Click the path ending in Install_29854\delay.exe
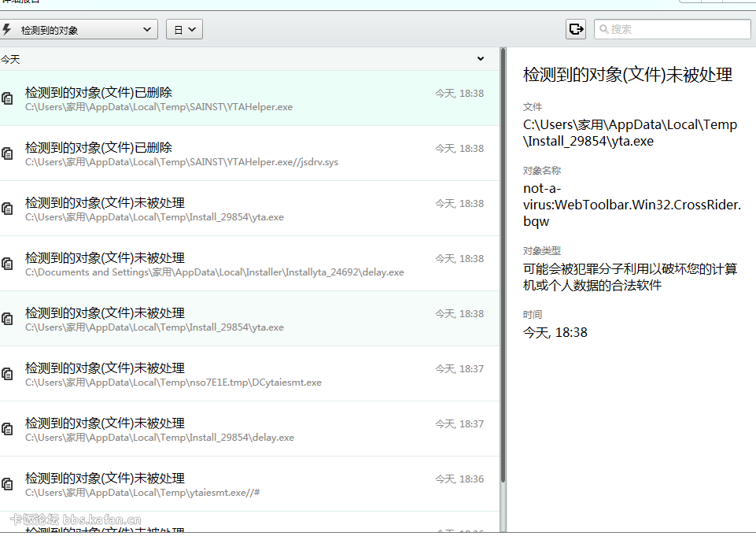The height and width of the screenshot is (536, 756). (160, 438)
